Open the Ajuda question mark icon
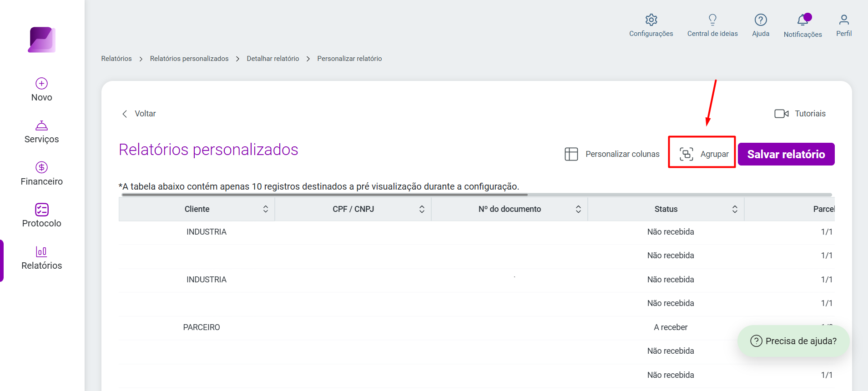The width and height of the screenshot is (868, 391). coord(761,20)
